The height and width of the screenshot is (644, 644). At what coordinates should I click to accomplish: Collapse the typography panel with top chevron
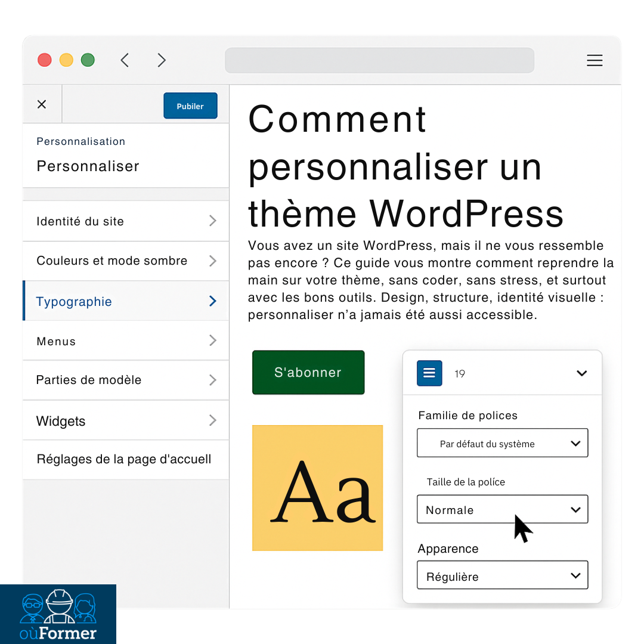pyautogui.click(x=581, y=373)
